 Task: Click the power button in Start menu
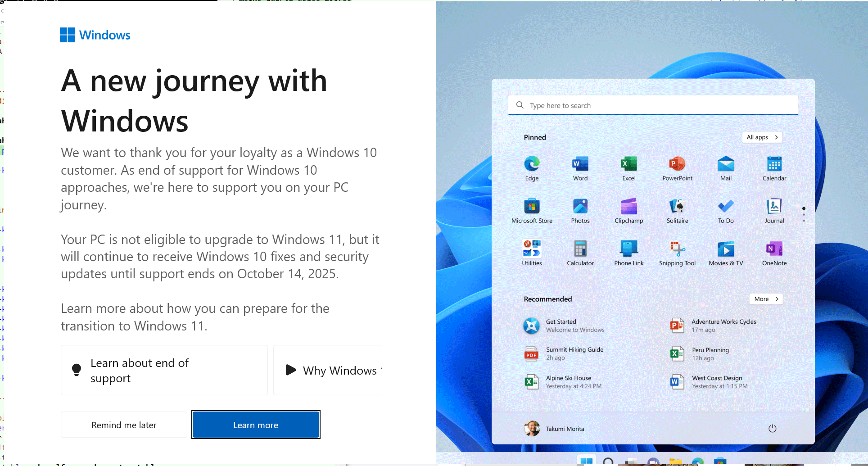click(x=772, y=429)
